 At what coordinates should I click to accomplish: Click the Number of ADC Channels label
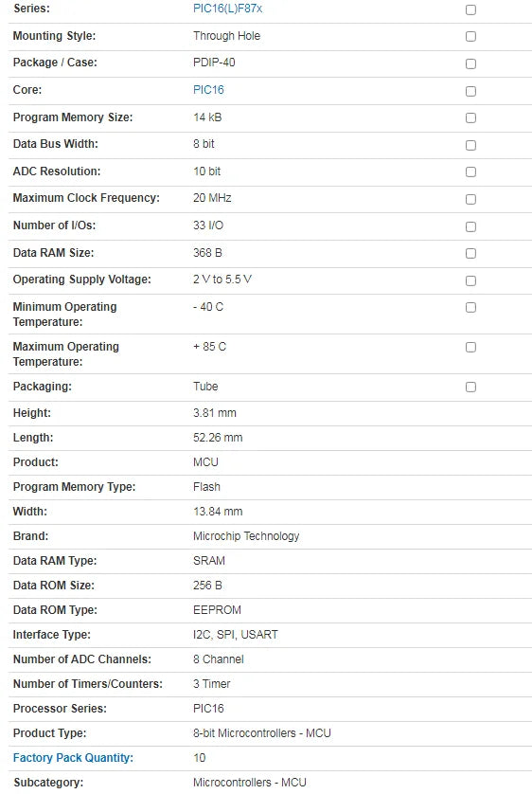[x=82, y=659]
